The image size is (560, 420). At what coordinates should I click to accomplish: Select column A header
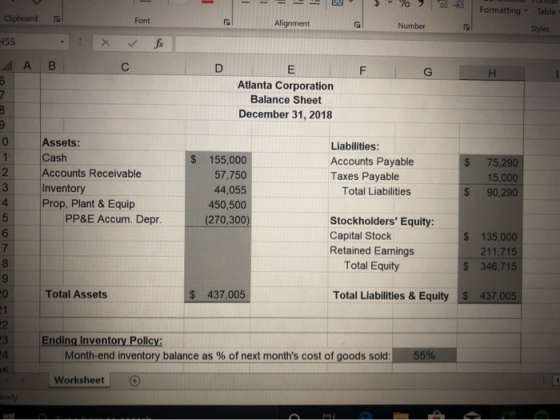tap(27, 65)
